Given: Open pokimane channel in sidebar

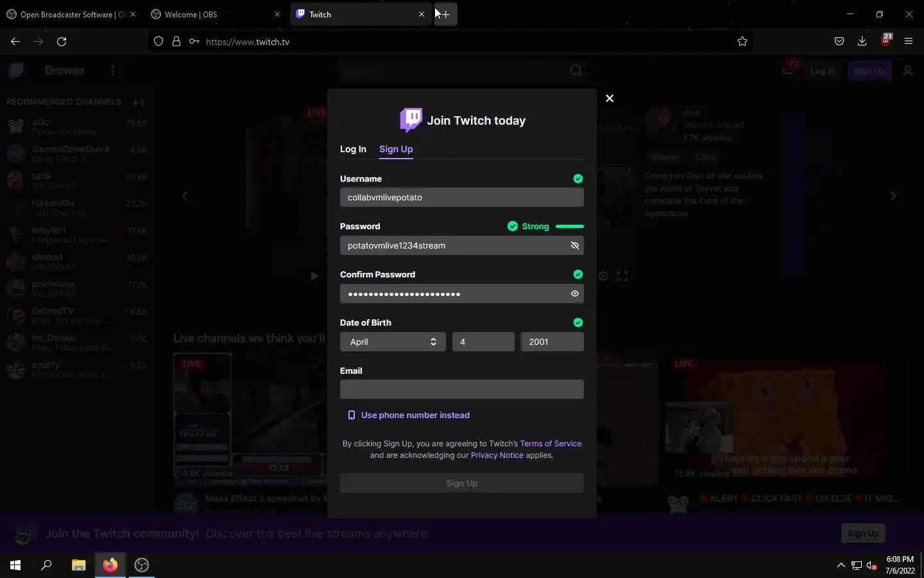Looking at the screenshot, I should click(77, 288).
